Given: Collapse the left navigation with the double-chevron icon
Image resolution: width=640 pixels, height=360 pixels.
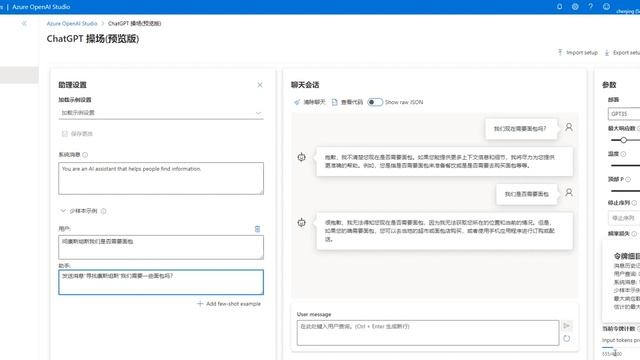Looking at the screenshot, I should point(24,23).
